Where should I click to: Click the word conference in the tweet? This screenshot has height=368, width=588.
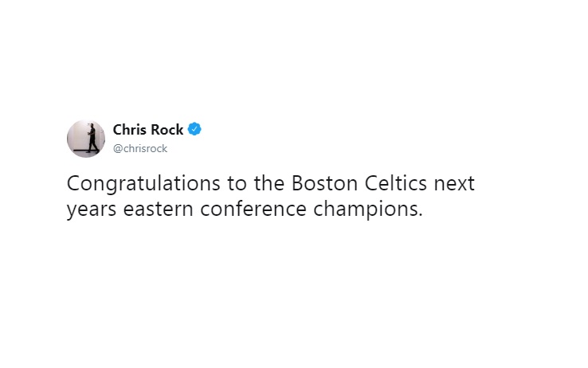coord(253,209)
